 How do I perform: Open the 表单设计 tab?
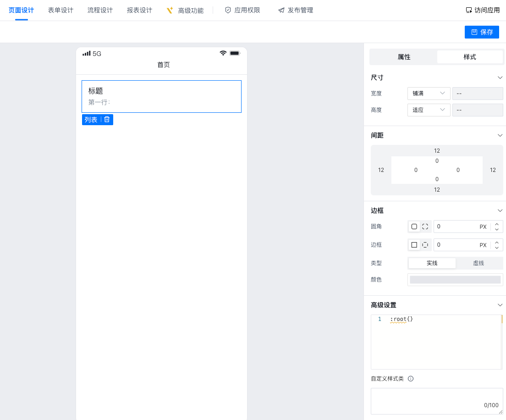click(x=60, y=10)
